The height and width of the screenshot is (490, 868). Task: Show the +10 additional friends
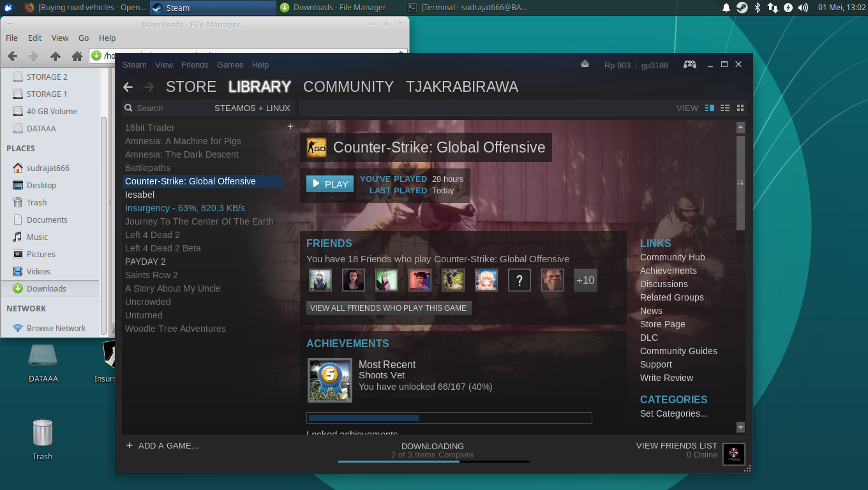[585, 280]
